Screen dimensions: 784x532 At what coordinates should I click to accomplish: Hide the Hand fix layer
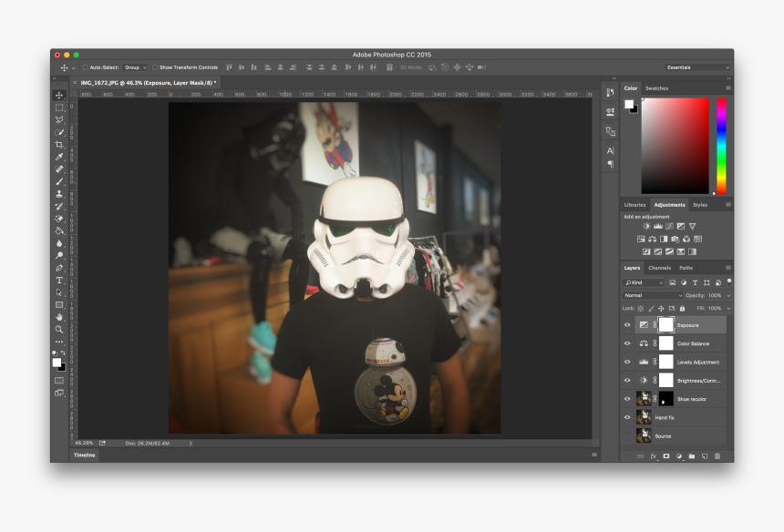tap(627, 417)
